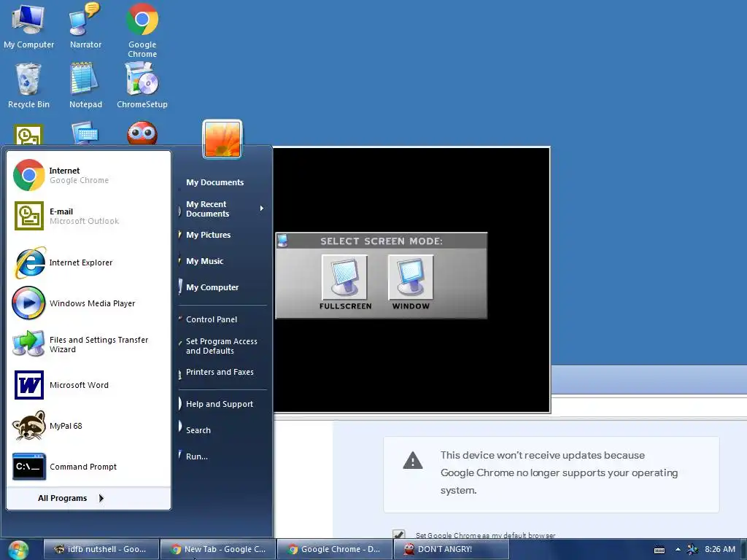Switch to DON'T ANGRY! taskbar button

coord(451,549)
